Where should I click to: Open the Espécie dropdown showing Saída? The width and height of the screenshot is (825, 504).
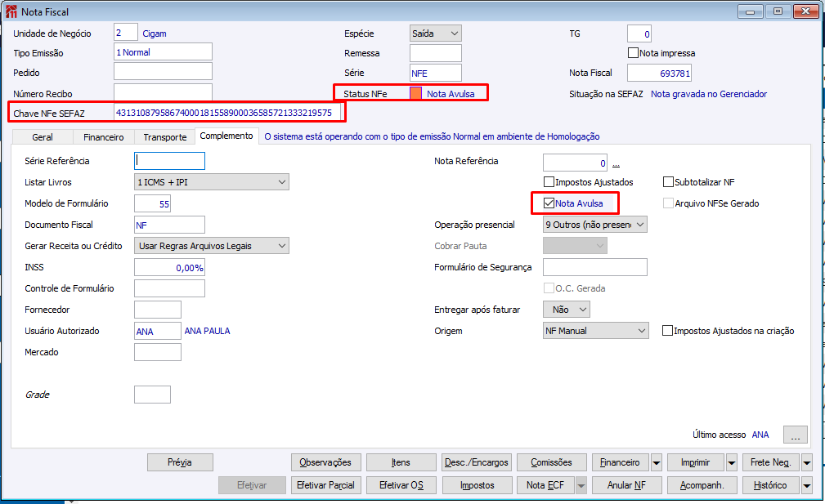pyautogui.click(x=436, y=33)
